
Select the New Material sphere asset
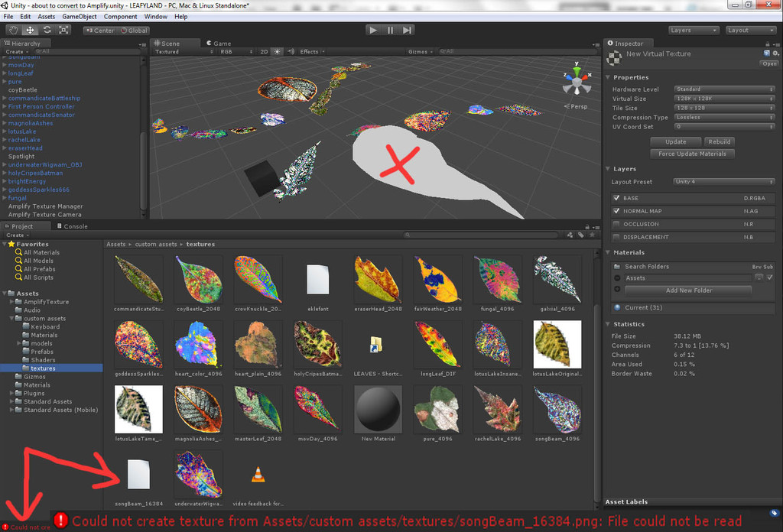click(x=378, y=409)
